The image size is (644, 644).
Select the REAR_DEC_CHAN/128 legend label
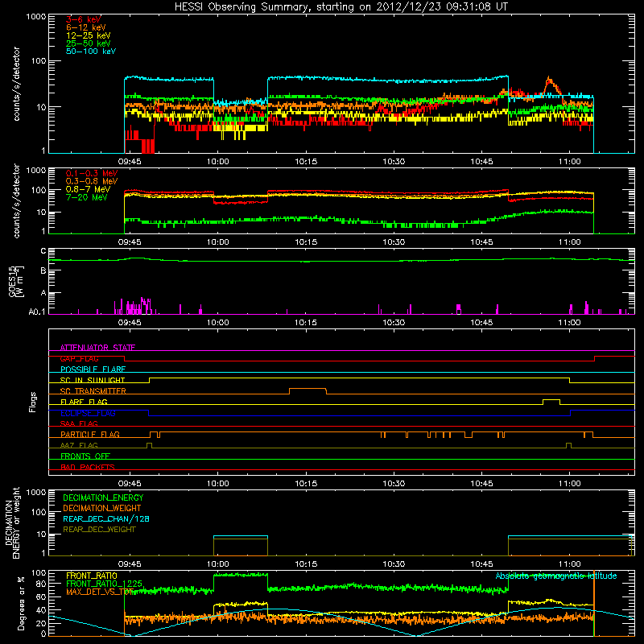click(x=106, y=518)
